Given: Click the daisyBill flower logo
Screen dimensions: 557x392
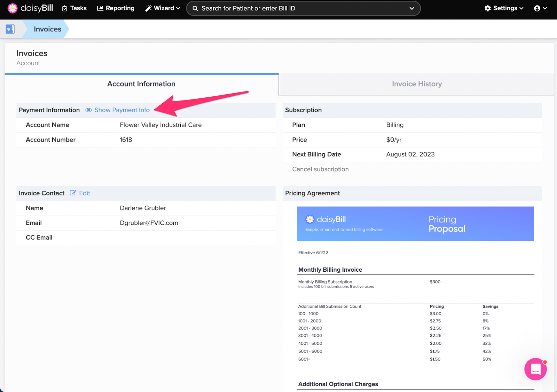Looking at the screenshot, I should (13, 8).
